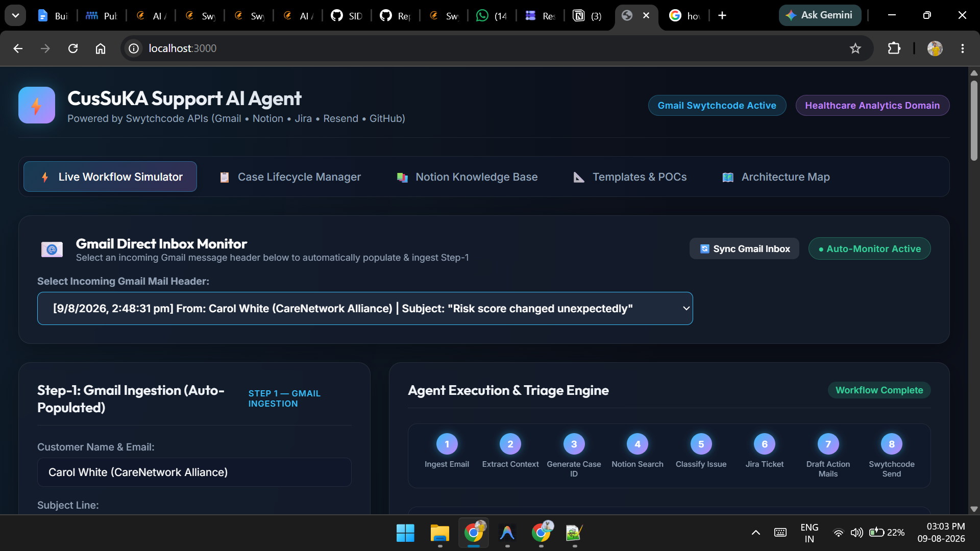Open the Notion Knowledge Base tab
This screenshot has width=980, height=551.
point(467,177)
